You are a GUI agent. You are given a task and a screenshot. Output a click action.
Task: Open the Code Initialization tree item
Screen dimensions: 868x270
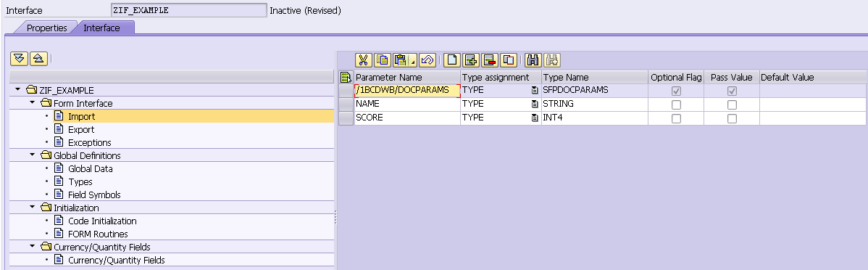pyautogui.click(x=102, y=221)
